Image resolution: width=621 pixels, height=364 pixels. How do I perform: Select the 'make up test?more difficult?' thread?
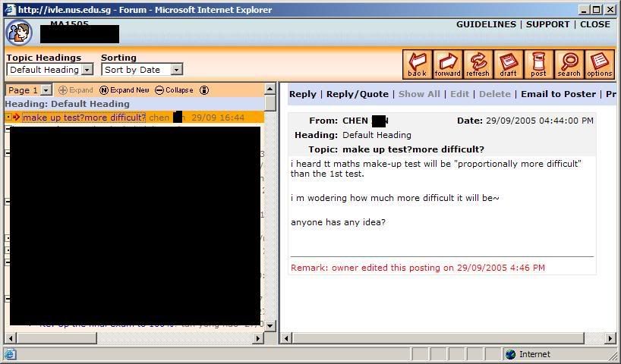click(x=84, y=118)
